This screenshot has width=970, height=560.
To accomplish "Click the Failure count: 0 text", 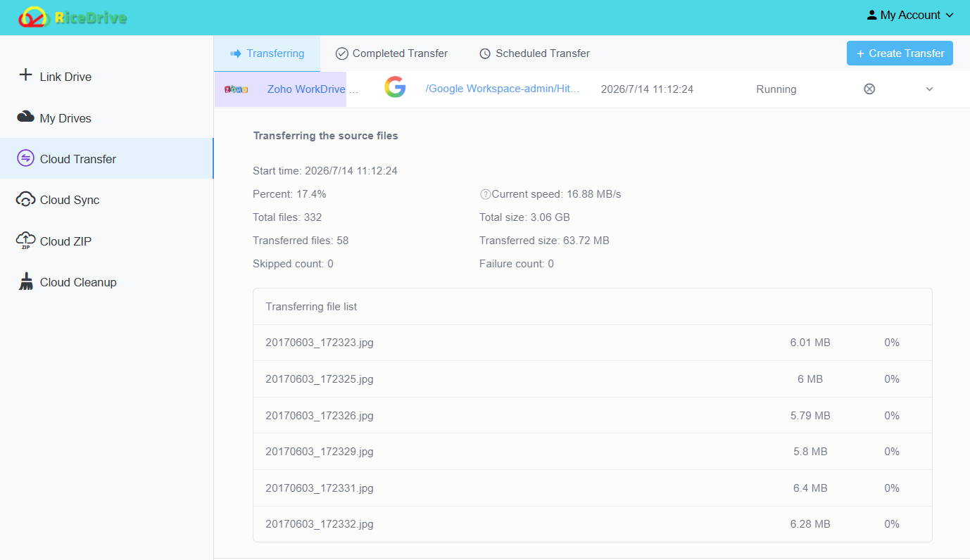I will pos(517,264).
